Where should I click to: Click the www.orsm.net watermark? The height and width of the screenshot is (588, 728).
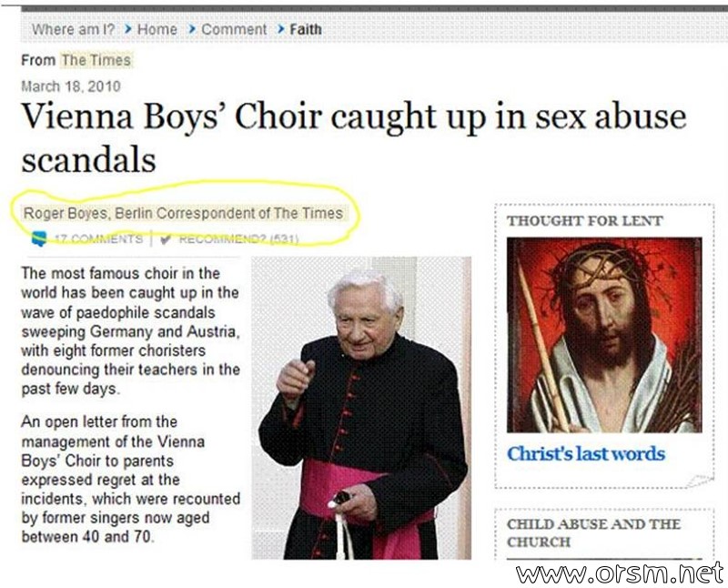[x=620, y=573]
